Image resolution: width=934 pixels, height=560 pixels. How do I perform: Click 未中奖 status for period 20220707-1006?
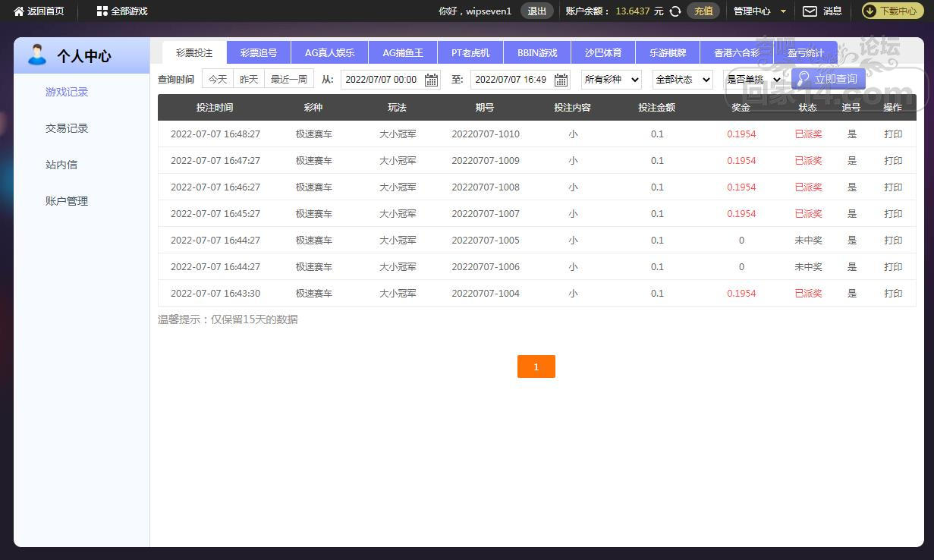[808, 267]
